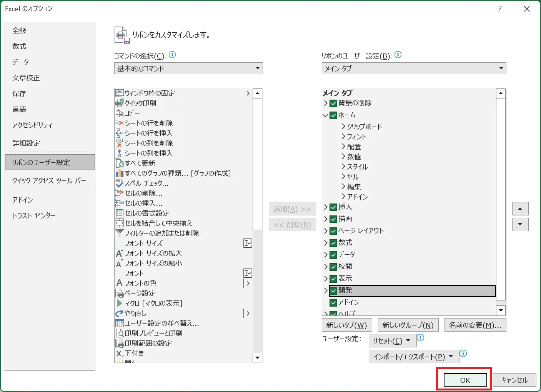Collapse the ホーム tree node
The image size is (541, 392).
(x=325, y=115)
